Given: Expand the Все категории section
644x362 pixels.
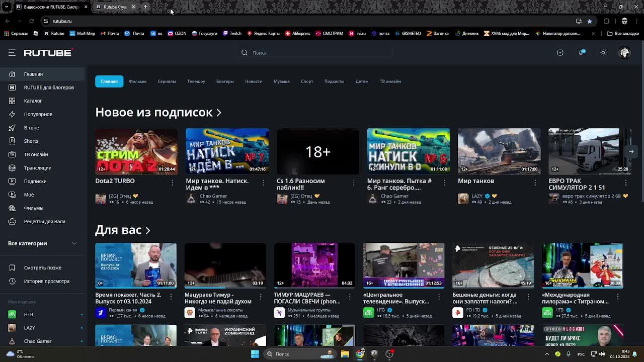Looking at the screenshot, I should pos(42,243).
